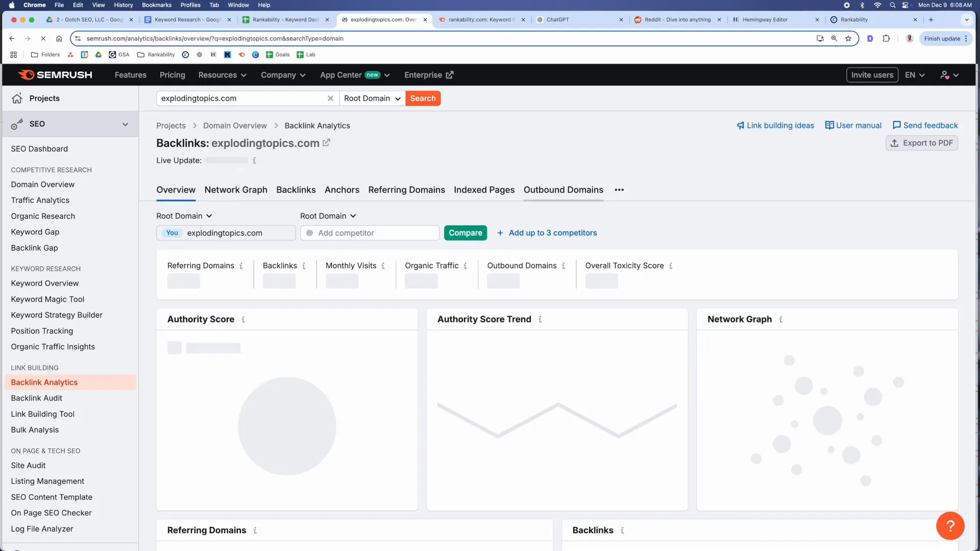Open the orange help question-mark bubble
The height and width of the screenshot is (551, 980).
coord(950,525)
